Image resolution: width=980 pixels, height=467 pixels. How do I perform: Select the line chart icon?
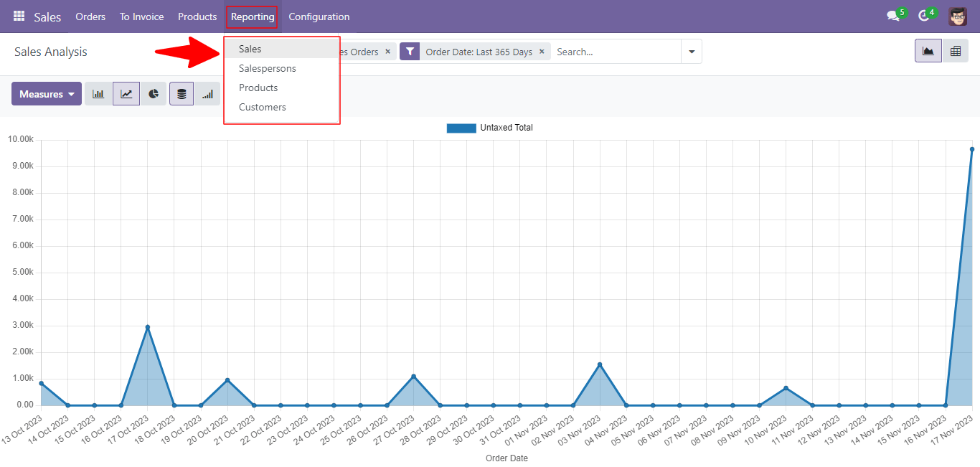pos(126,94)
